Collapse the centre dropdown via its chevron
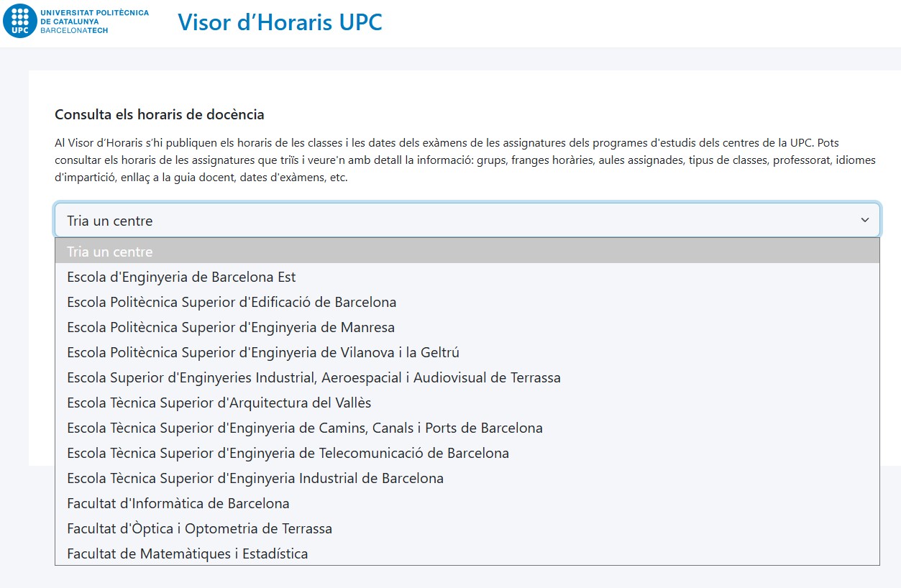Screen dimensions: 901x588 click(865, 220)
